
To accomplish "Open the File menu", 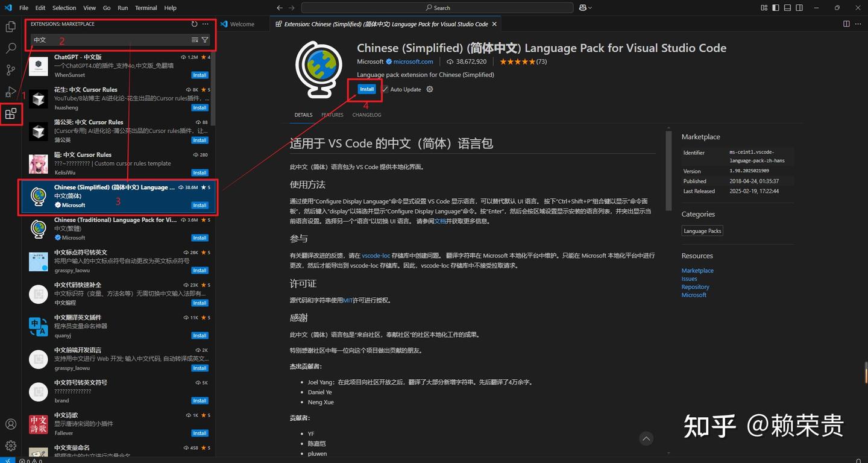I will coord(24,8).
